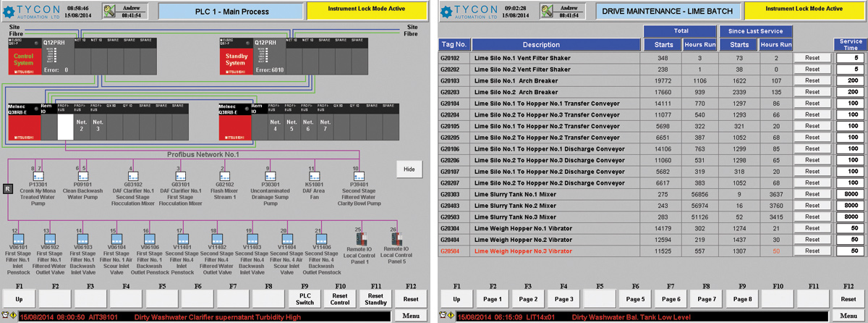Go to Page 8 of drive maintenance
The width and height of the screenshot is (868, 323).
[742, 298]
